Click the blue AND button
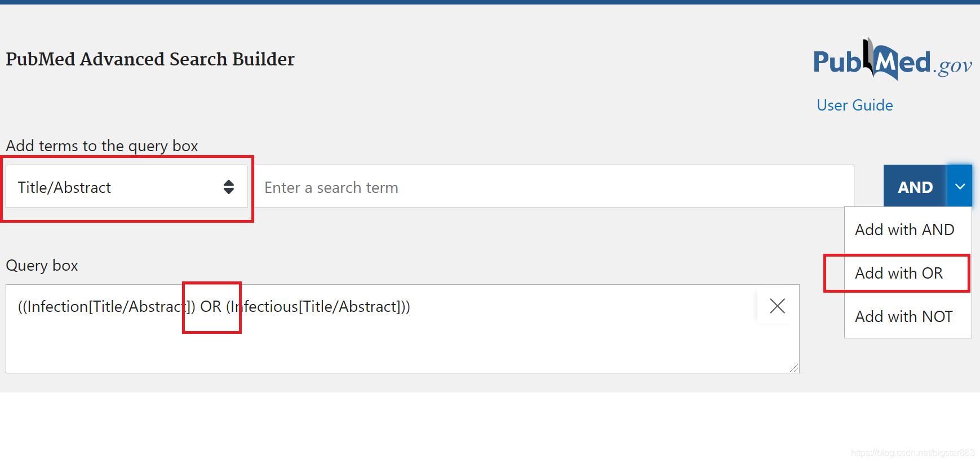Image resolution: width=980 pixels, height=463 pixels. click(915, 186)
